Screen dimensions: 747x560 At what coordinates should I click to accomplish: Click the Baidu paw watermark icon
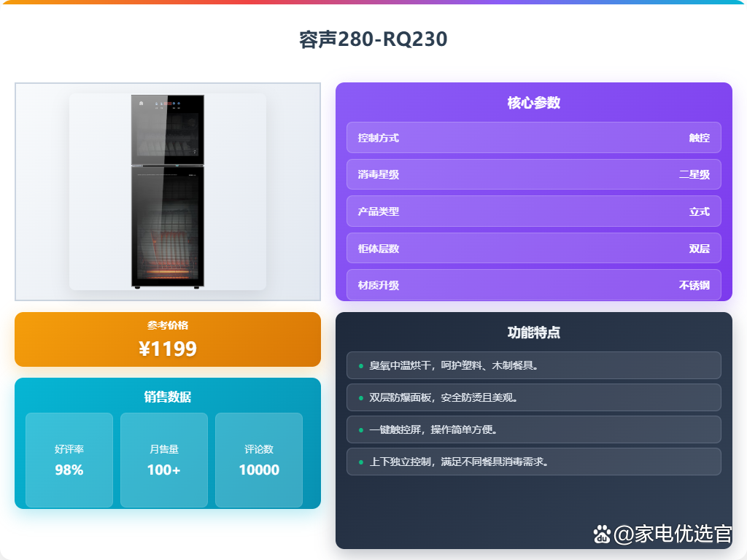602,534
